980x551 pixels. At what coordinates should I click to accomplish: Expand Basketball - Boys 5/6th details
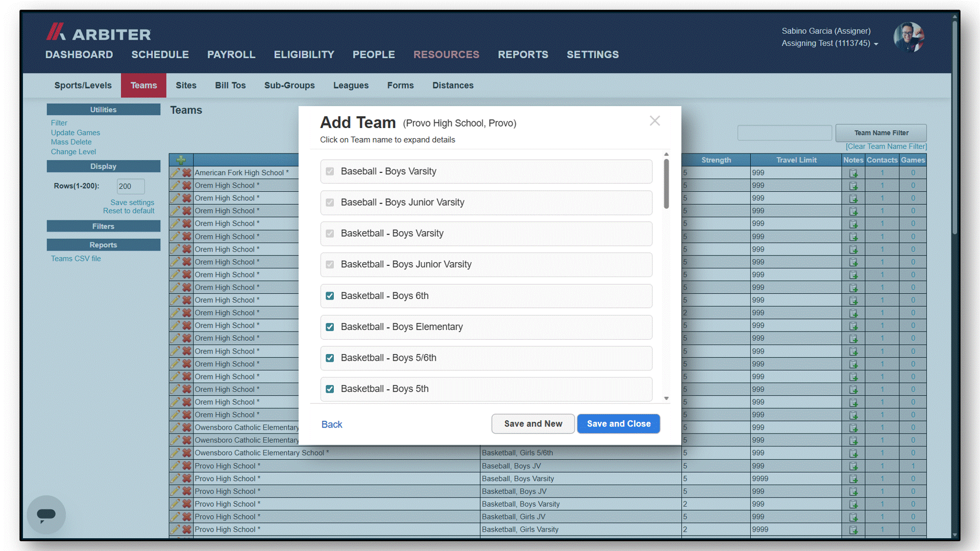(x=388, y=358)
